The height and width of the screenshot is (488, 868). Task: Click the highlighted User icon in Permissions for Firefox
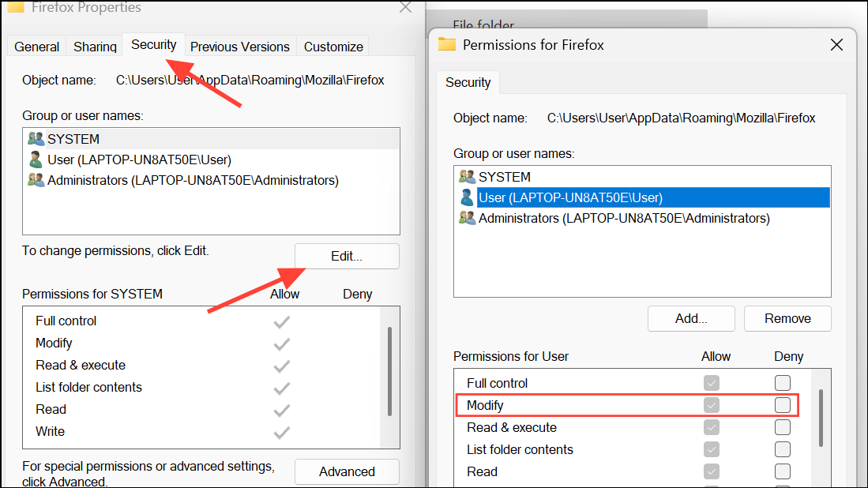467,197
